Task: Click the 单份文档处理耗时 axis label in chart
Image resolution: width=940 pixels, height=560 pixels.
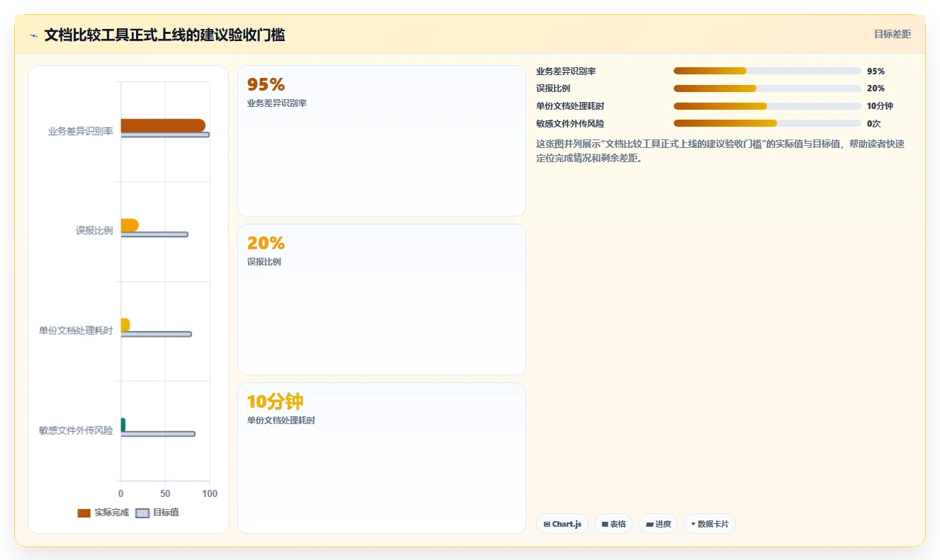Action: coord(76,331)
